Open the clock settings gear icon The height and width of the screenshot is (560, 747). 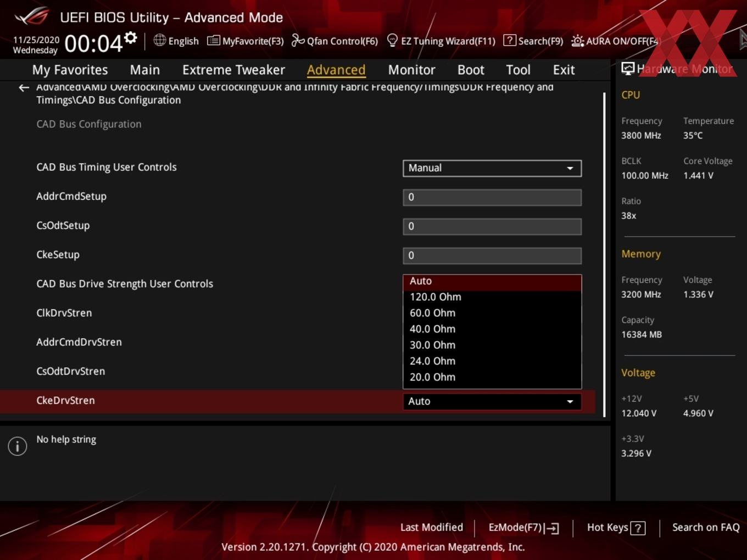[131, 37]
